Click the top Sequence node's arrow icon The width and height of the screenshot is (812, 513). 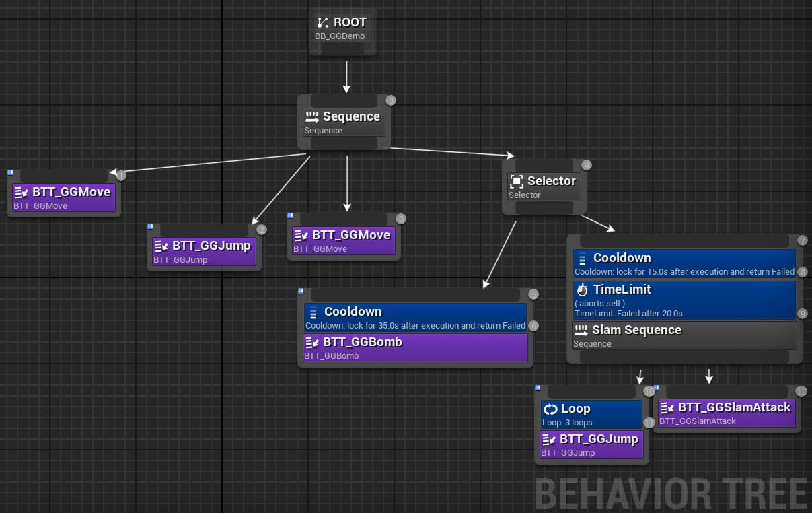pos(311,116)
